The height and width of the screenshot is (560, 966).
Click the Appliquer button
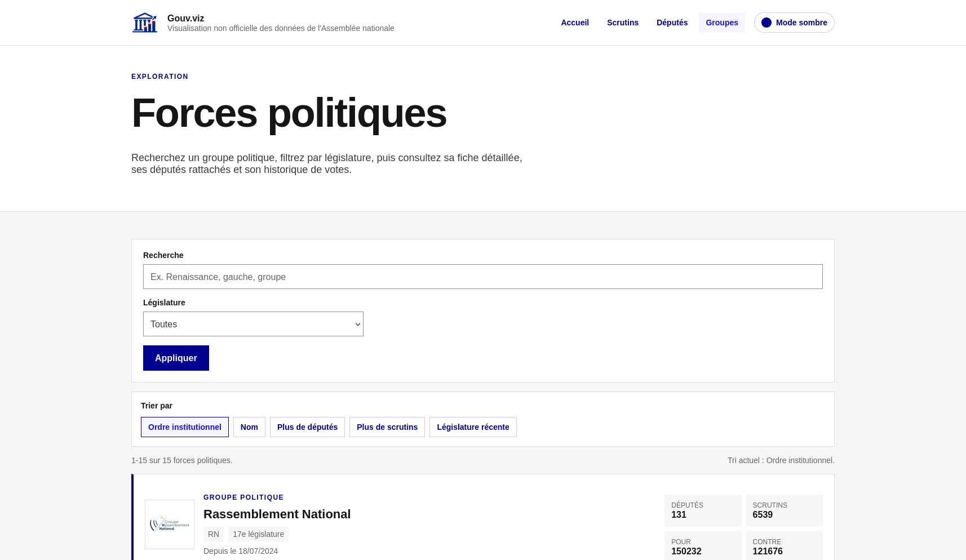(176, 358)
